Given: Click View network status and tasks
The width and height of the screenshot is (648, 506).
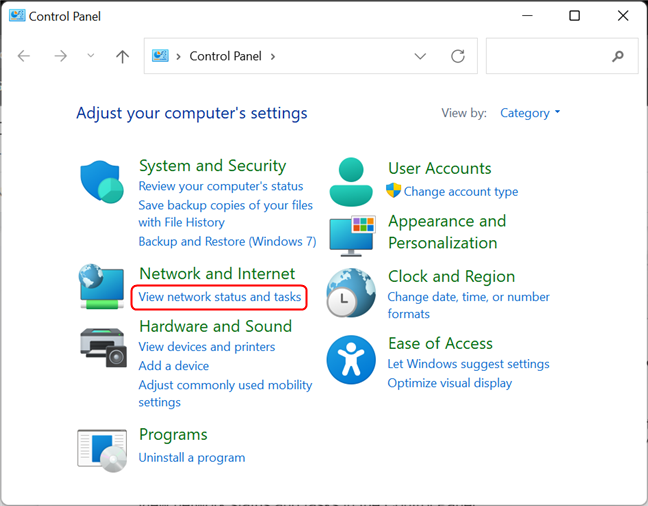Looking at the screenshot, I should point(219,297).
